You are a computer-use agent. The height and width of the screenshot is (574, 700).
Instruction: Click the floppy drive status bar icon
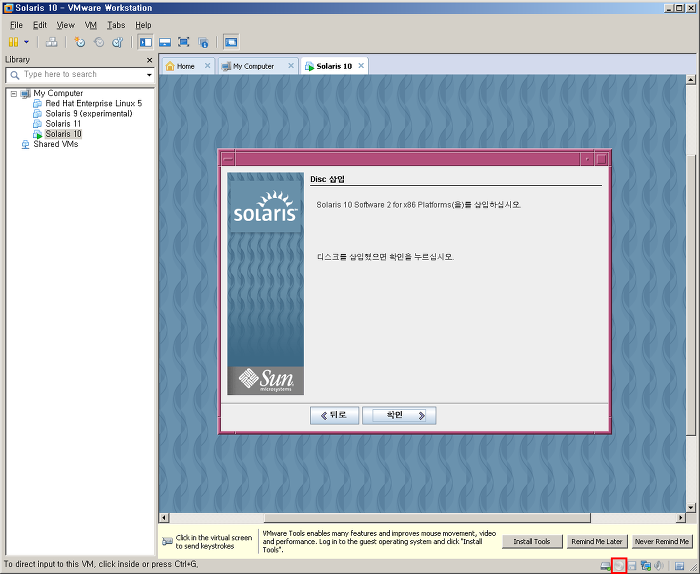point(632,566)
